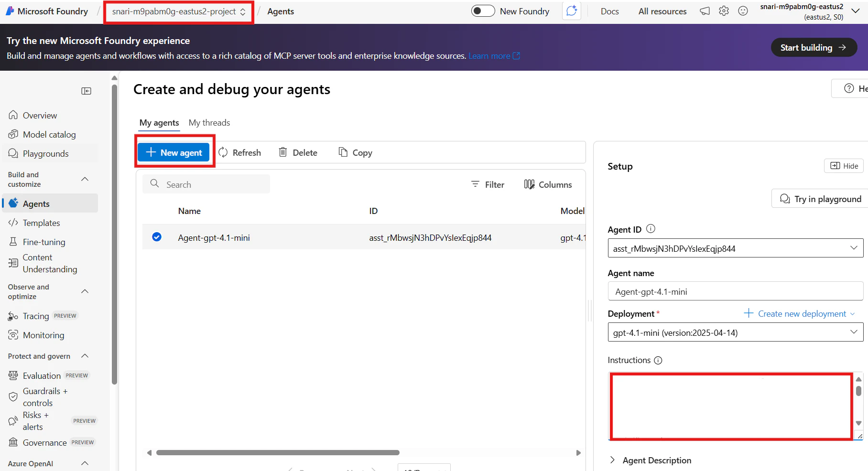The image size is (868, 471).
Task: Open the Learn more link
Action: click(494, 56)
